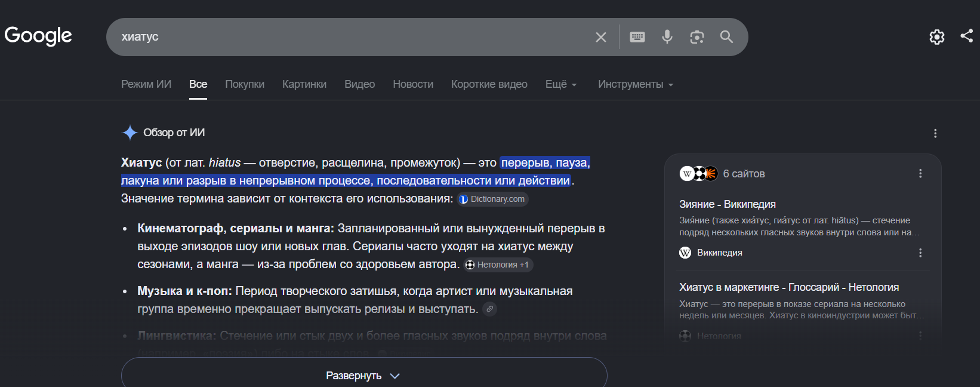980x387 pixels.
Task: Clear the search query with X icon
Action: [601, 37]
